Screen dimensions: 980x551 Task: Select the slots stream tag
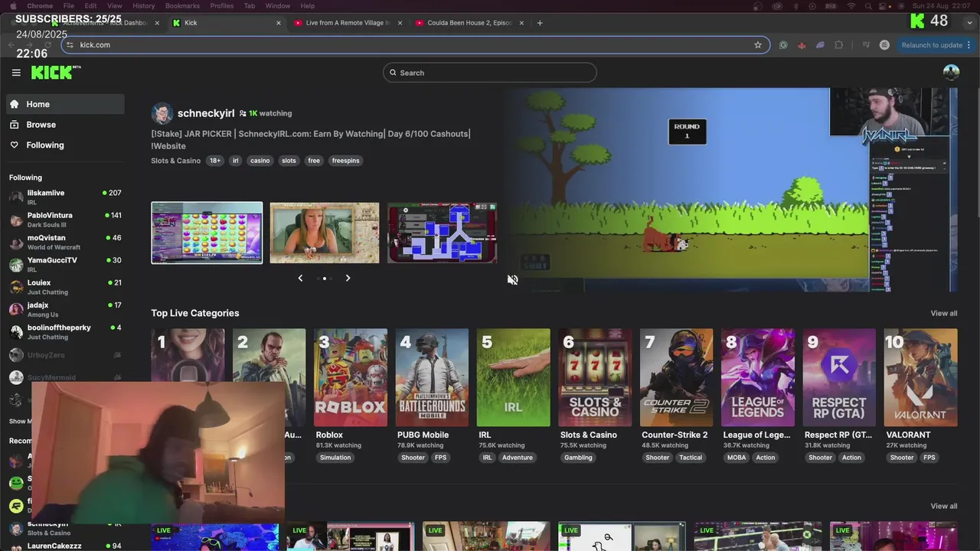click(289, 161)
